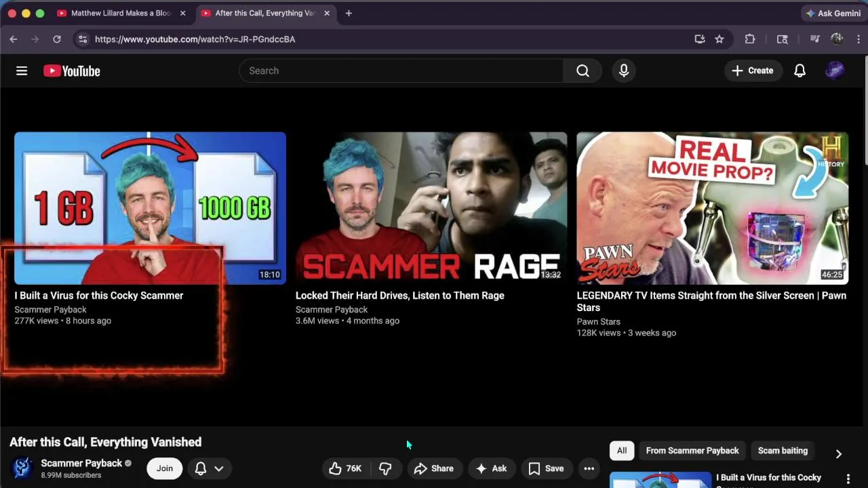Like the video with 76K thumbs up
The width and height of the screenshot is (868, 488).
(345, 468)
